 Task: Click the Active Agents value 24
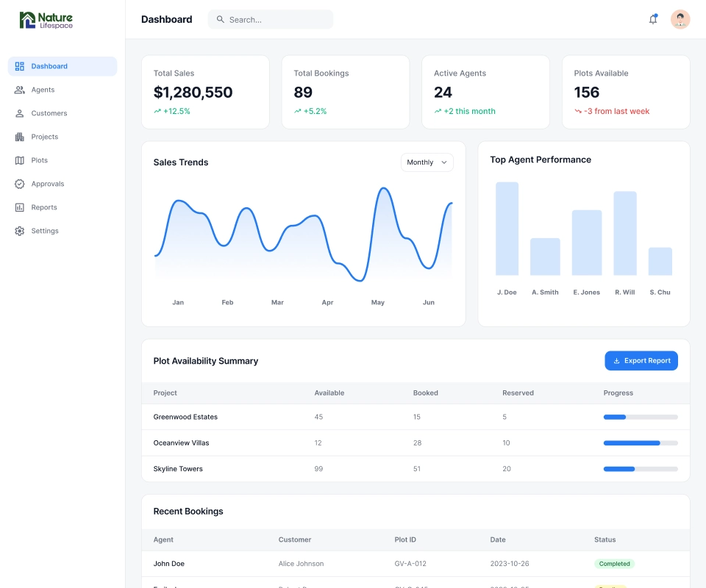[x=443, y=92]
